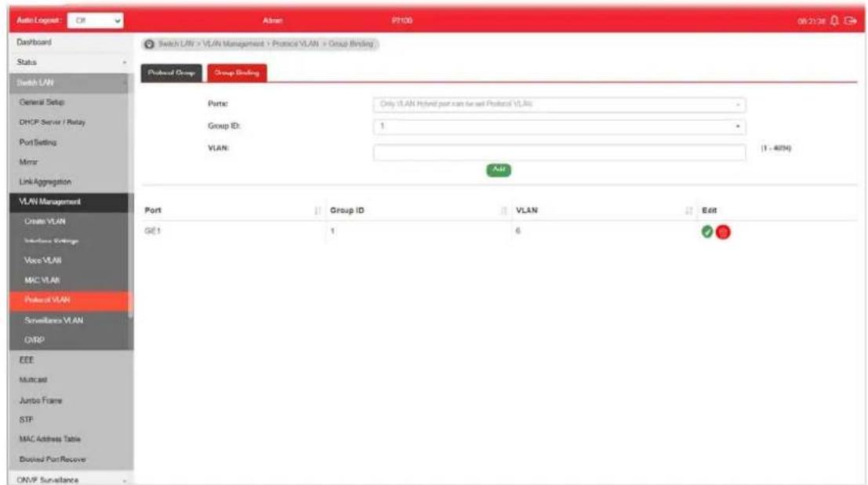
Task: Select the Group Binding tab
Action: point(237,73)
